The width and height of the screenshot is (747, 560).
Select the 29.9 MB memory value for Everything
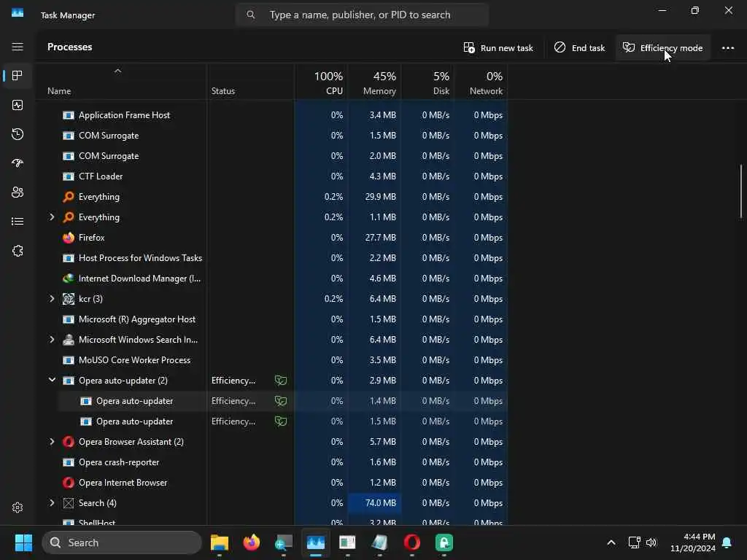tap(381, 197)
